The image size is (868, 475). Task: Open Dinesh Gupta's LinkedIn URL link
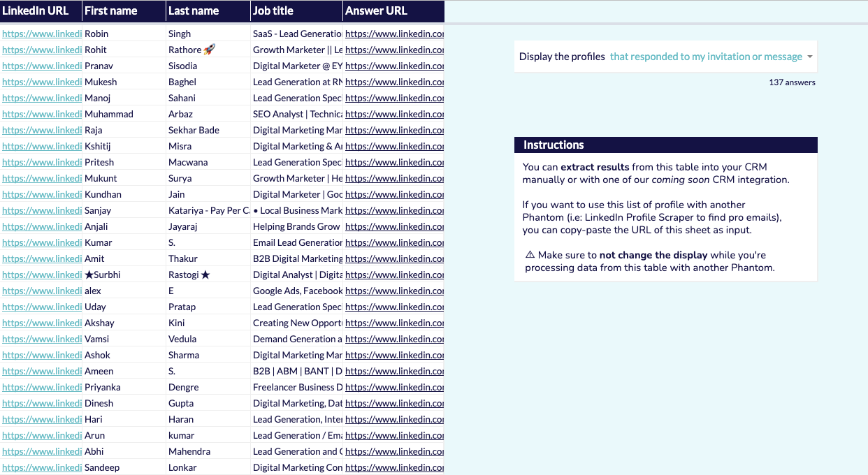[x=42, y=403]
